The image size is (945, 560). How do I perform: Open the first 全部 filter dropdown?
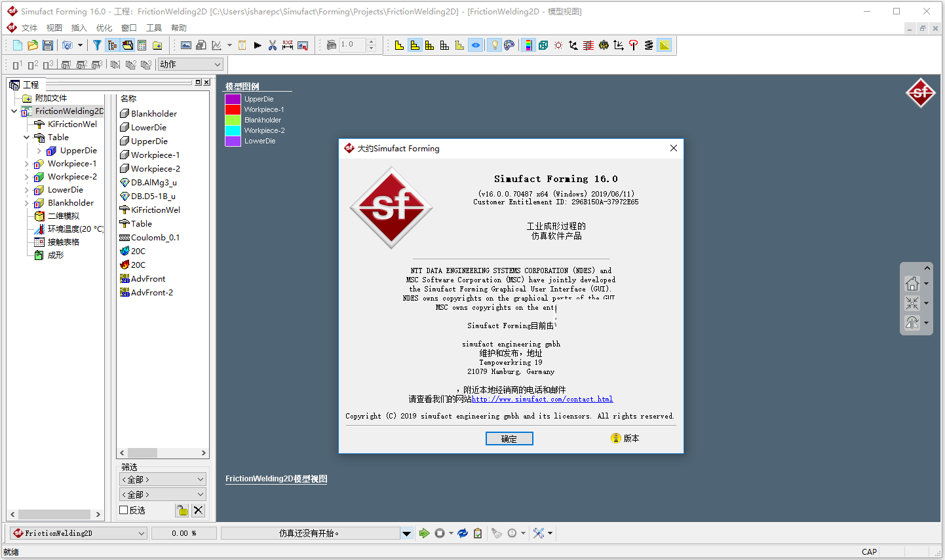point(163,479)
